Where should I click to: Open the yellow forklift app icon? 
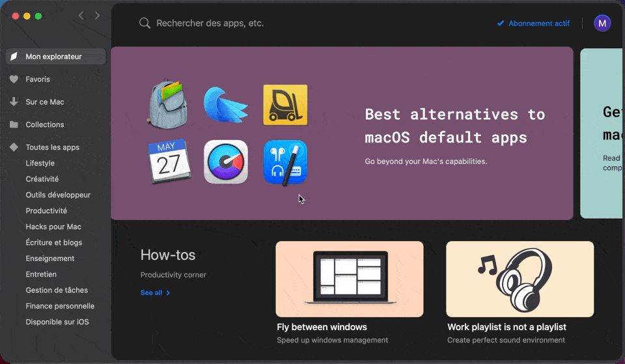(285, 104)
